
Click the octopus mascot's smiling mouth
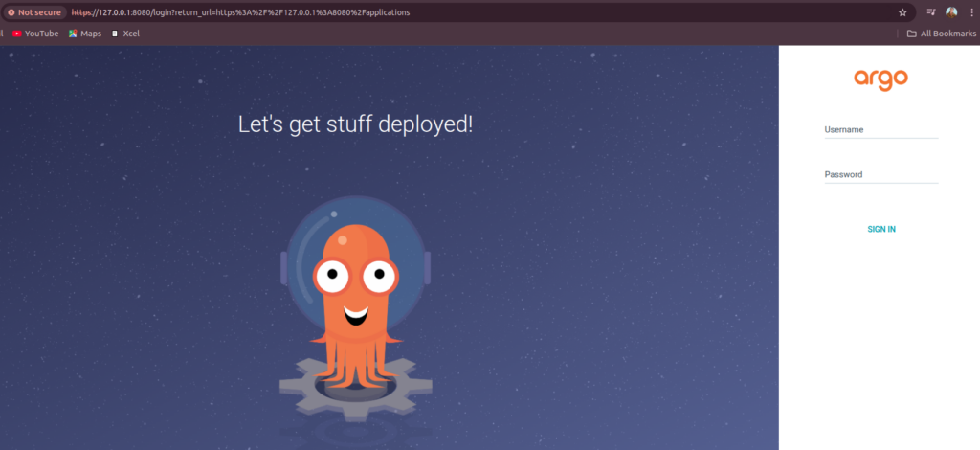click(355, 312)
